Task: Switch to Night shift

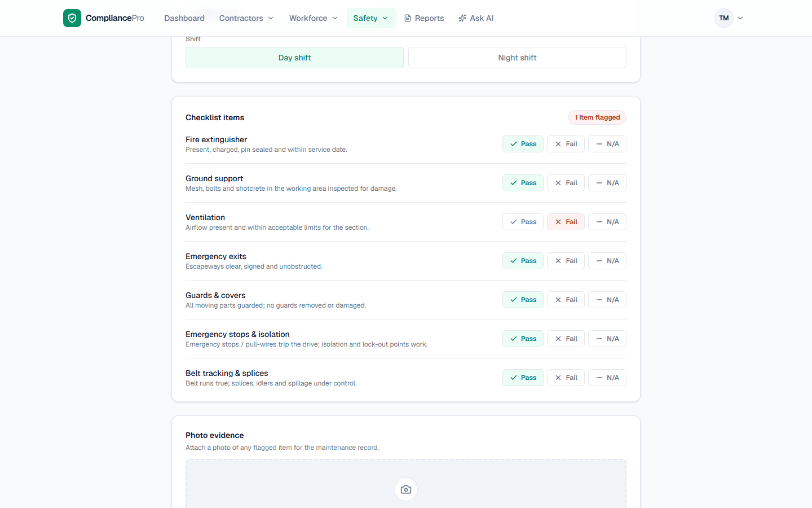Action: tap(517, 58)
